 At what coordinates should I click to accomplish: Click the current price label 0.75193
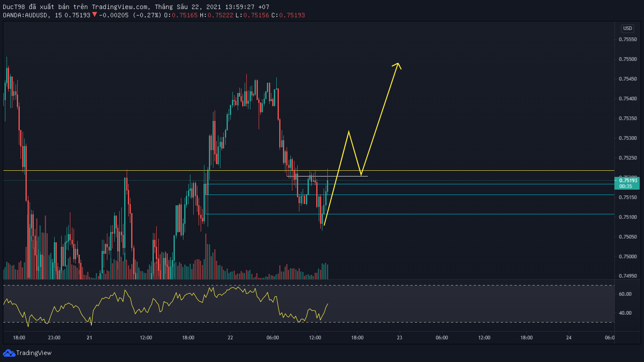[628, 180]
